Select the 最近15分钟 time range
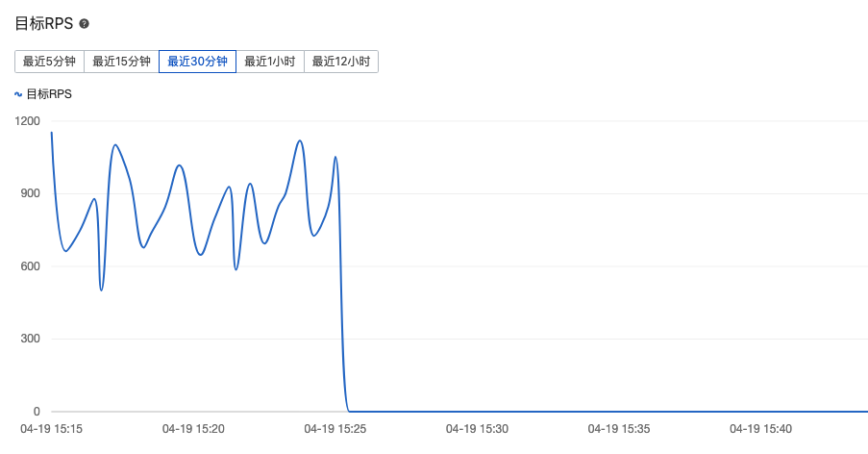This screenshot has height=454, width=868. pos(121,62)
